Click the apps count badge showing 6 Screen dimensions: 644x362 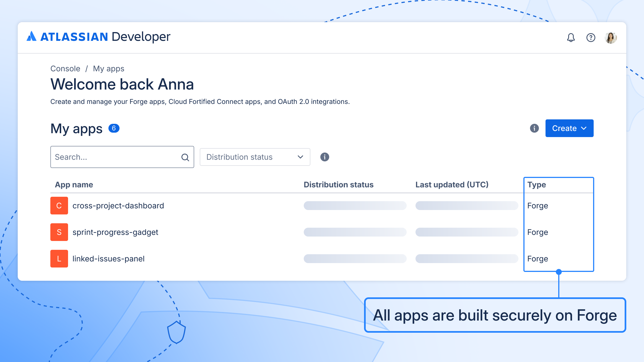[x=113, y=128]
